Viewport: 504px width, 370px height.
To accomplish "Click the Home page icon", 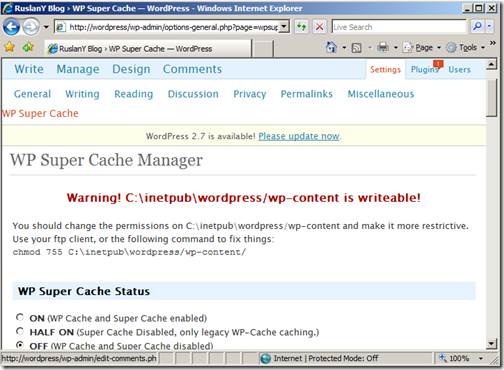I will [331, 48].
